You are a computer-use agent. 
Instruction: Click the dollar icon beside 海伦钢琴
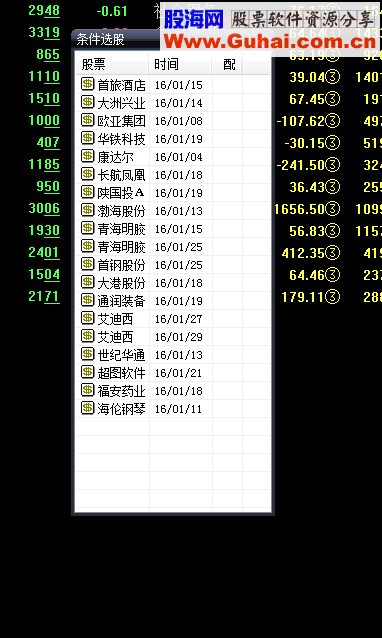tap(87, 408)
